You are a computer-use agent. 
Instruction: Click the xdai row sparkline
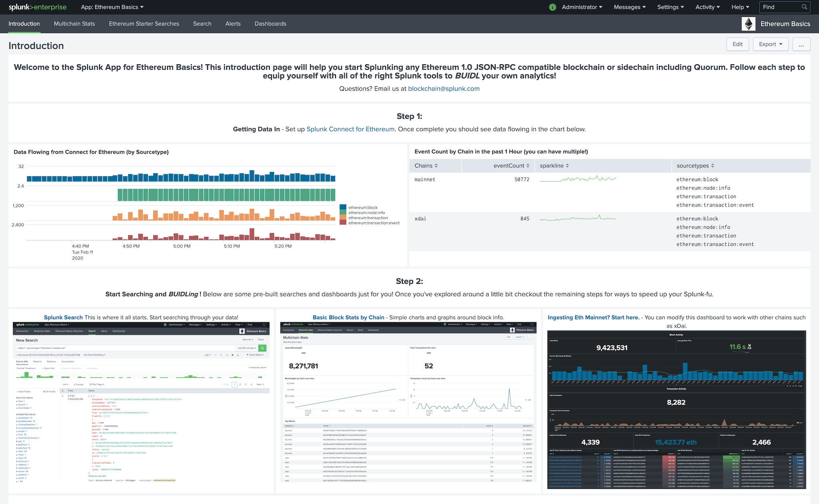click(x=578, y=218)
